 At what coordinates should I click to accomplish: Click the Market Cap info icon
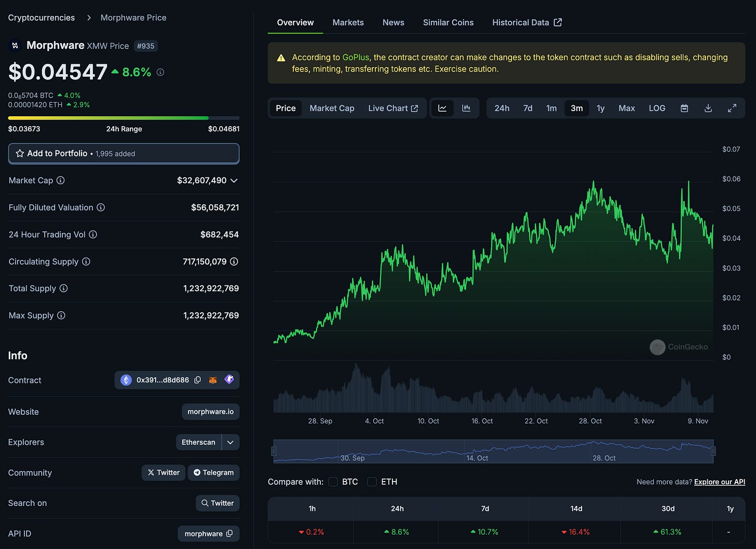(61, 180)
